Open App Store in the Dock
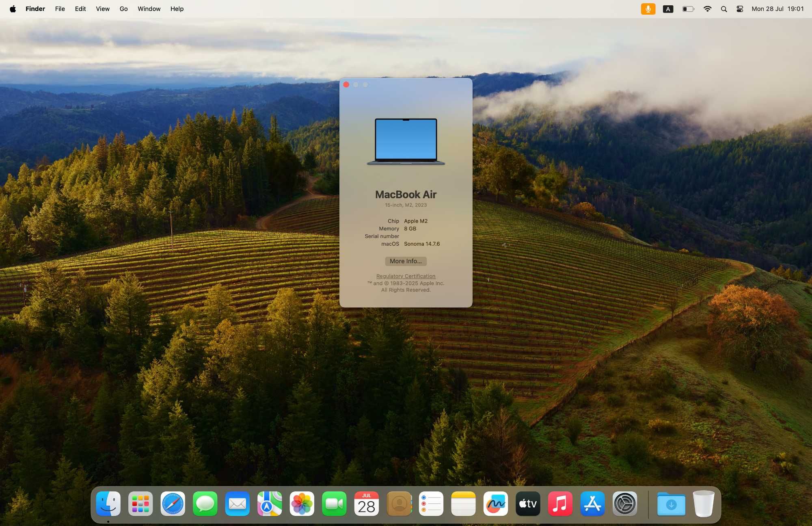 592,504
